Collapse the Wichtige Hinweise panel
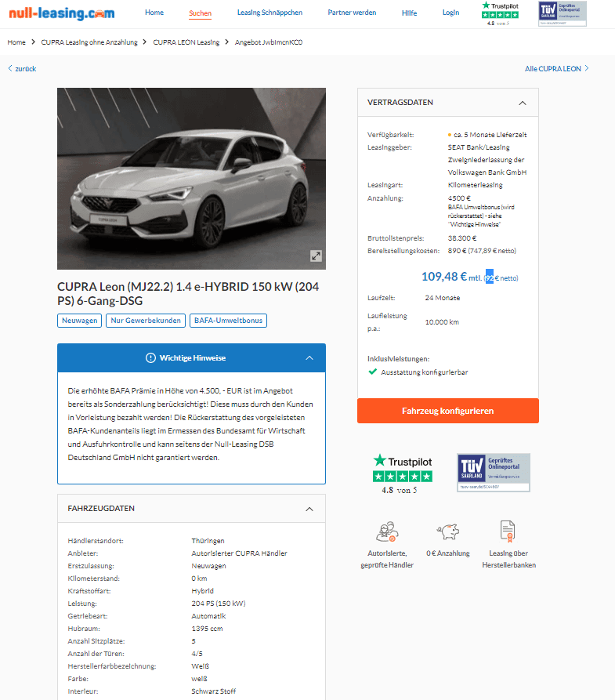This screenshot has width=615, height=700. [309, 358]
